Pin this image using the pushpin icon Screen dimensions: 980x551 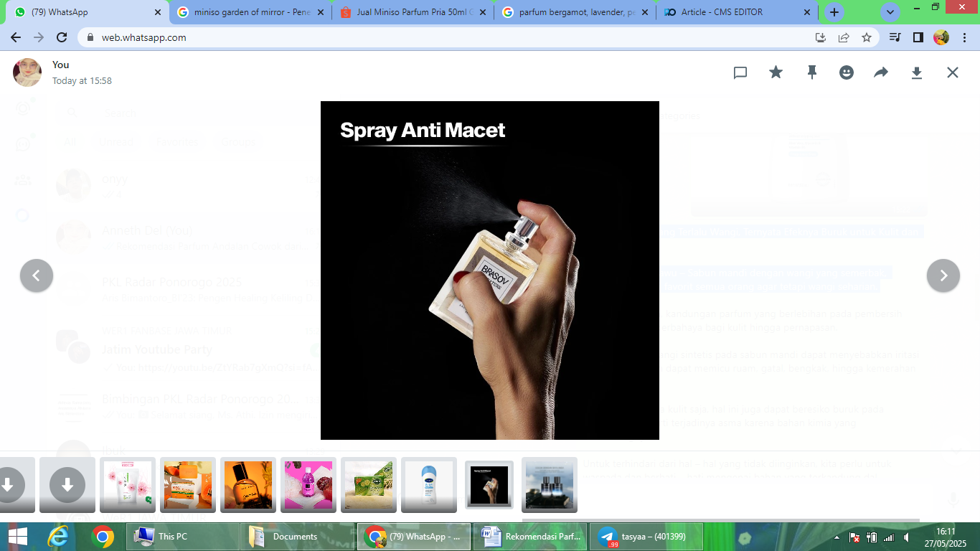coord(811,72)
